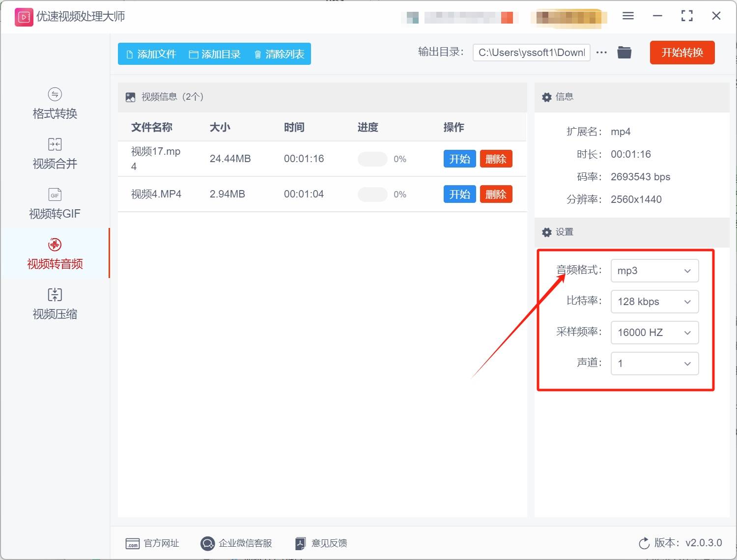Open the 采样频率 dropdown
This screenshot has width=737, height=560.
coord(654,333)
